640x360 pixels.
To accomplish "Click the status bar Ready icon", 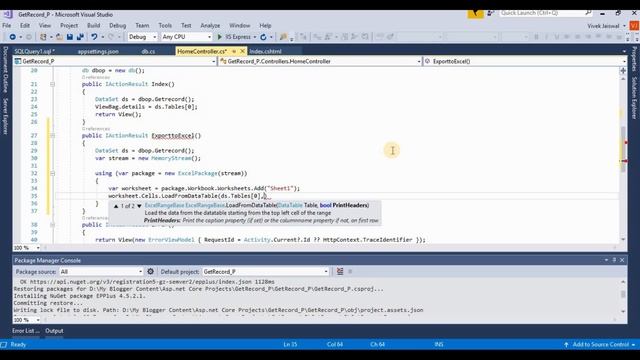I will 4,344.
